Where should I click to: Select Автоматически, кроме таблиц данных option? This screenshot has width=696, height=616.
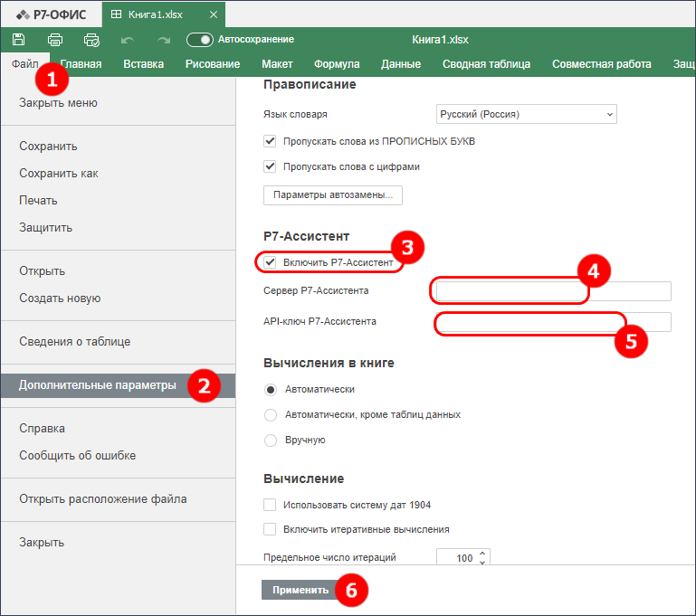pyautogui.click(x=271, y=414)
